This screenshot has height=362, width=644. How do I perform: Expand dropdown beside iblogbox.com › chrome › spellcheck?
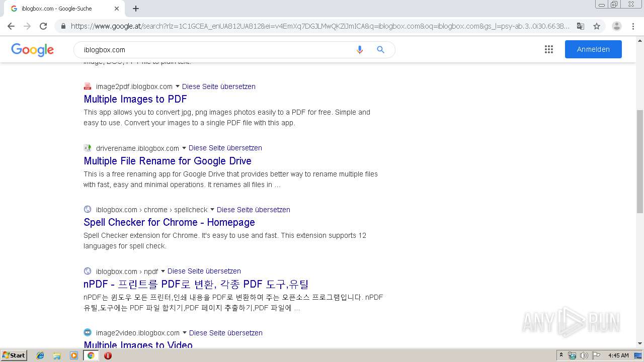(x=212, y=210)
